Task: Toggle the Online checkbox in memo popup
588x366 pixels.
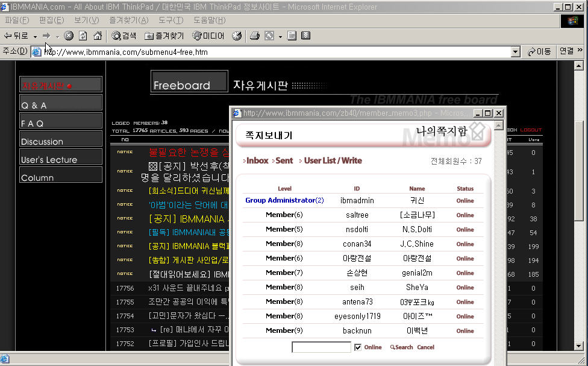Action: click(x=358, y=347)
